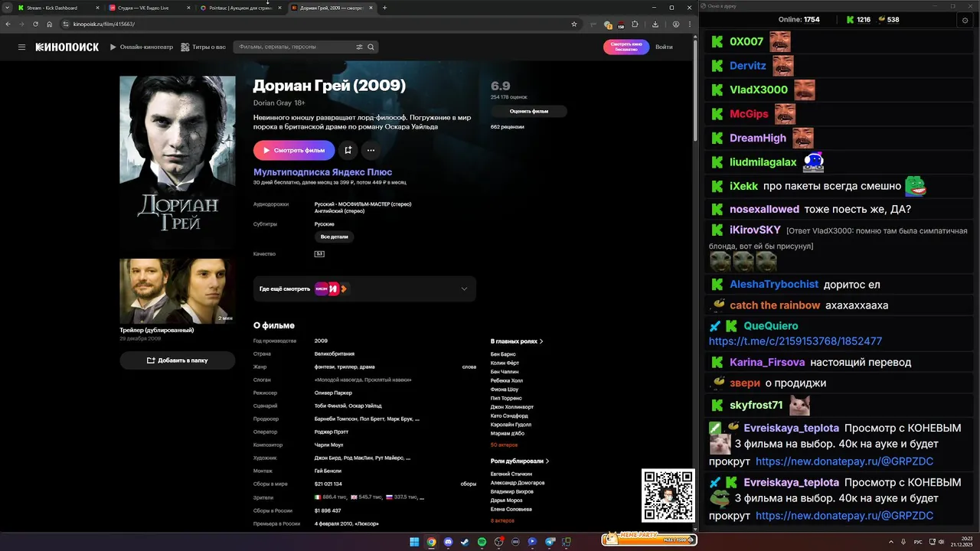Viewport: 980px width, 551px height.
Task: Open QueQuiero's t.me link in chat
Action: [x=795, y=341]
